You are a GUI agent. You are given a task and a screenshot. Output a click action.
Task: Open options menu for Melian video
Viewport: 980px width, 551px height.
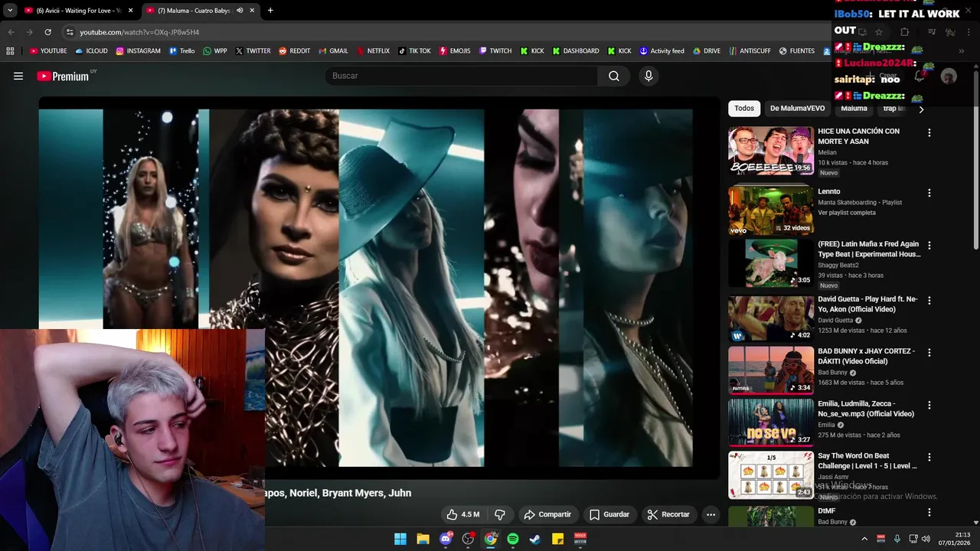click(x=929, y=132)
